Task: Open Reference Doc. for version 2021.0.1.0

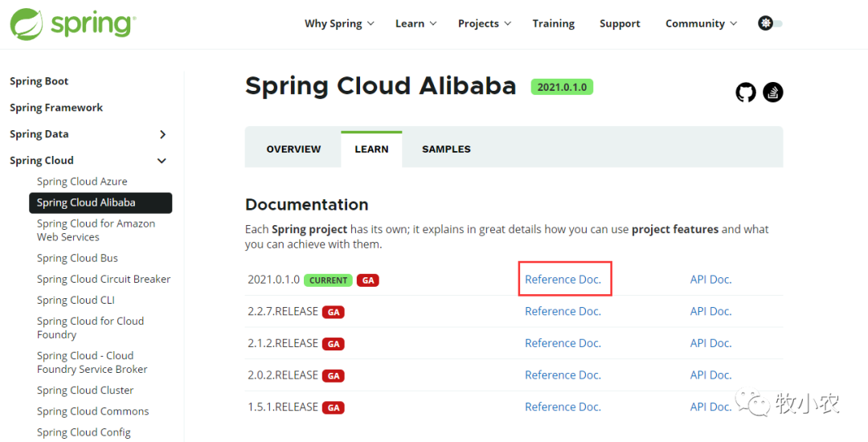Action: tap(563, 280)
